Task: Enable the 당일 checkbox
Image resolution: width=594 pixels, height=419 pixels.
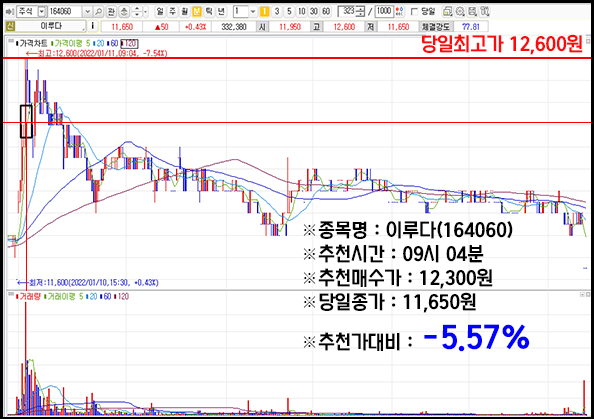Action: (x=414, y=12)
